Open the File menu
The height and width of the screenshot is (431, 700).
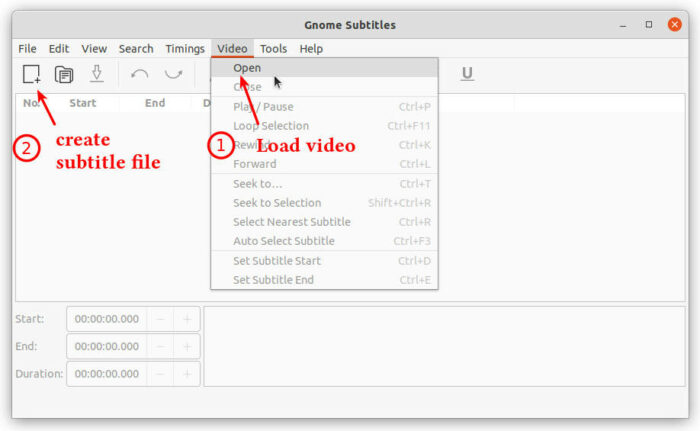pos(27,49)
